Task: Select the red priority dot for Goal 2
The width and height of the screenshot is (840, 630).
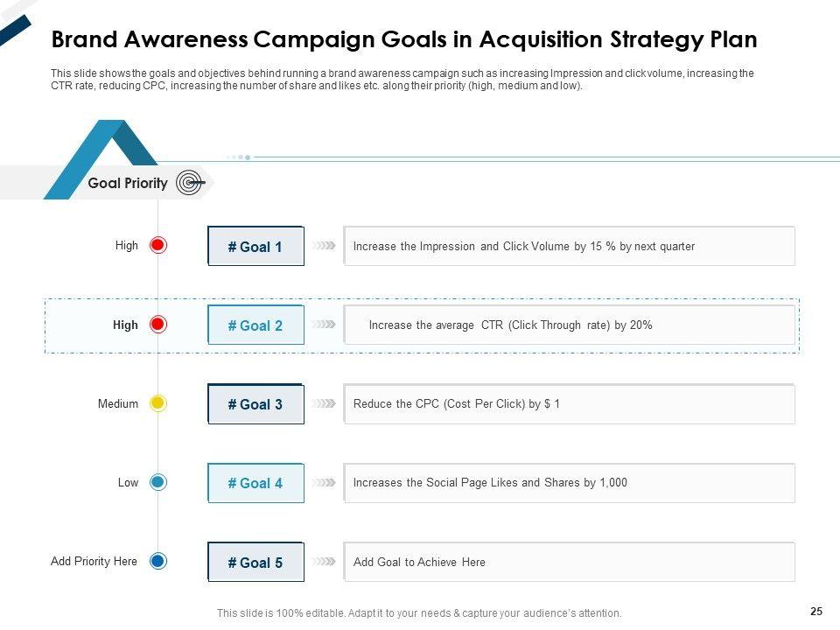Action: 158,325
